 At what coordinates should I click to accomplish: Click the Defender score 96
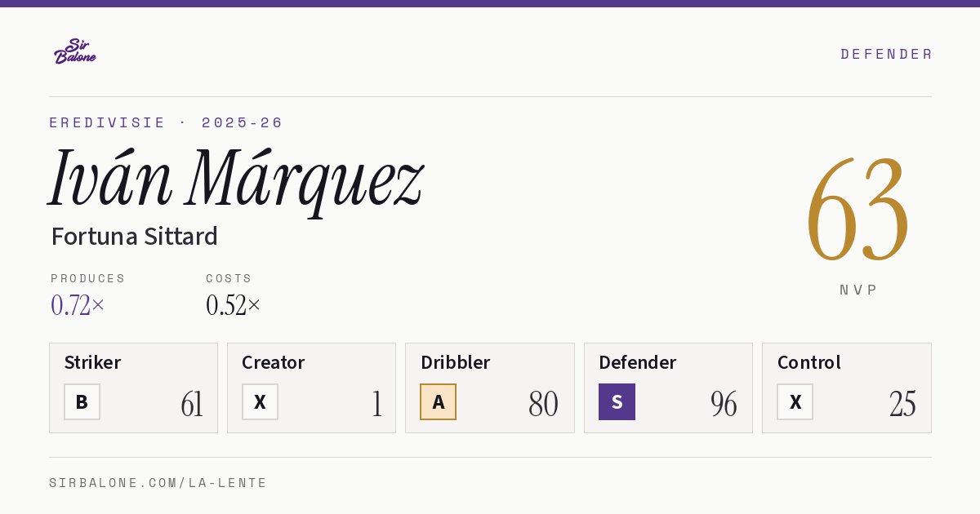pos(724,404)
